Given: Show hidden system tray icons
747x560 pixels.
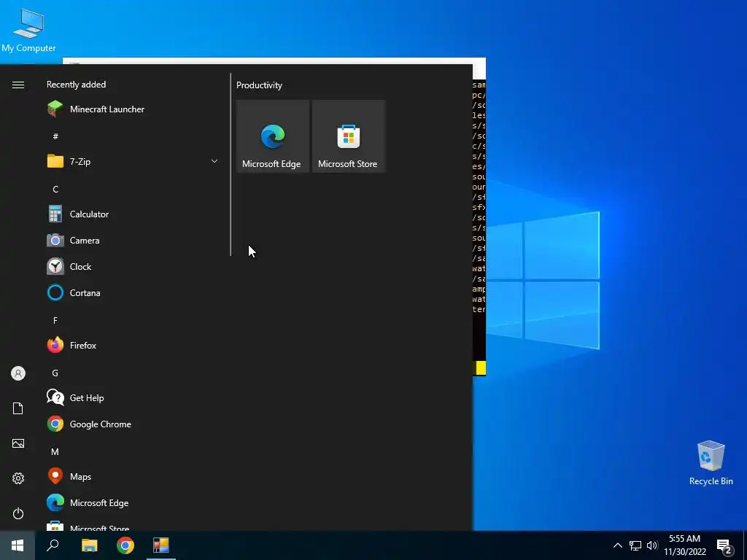Looking at the screenshot, I should [x=617, y=545].
